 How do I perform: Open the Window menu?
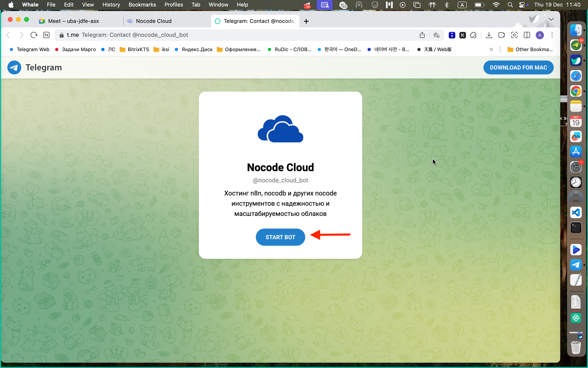click(x=218, y=5)
